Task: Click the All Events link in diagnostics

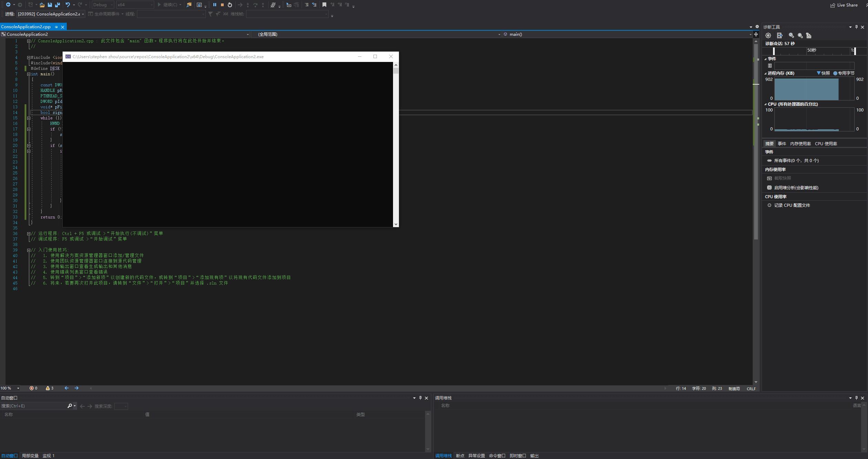Action: [796, 161]
